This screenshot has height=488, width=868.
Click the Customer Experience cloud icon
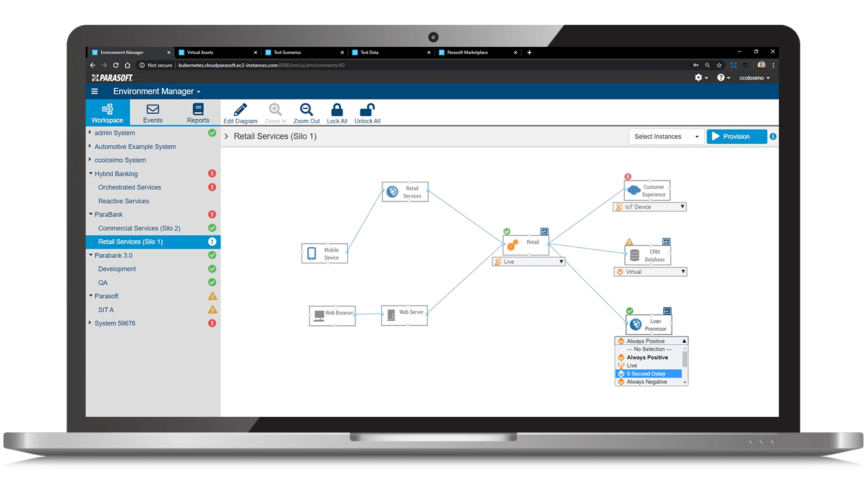click(x=634, y=190)
